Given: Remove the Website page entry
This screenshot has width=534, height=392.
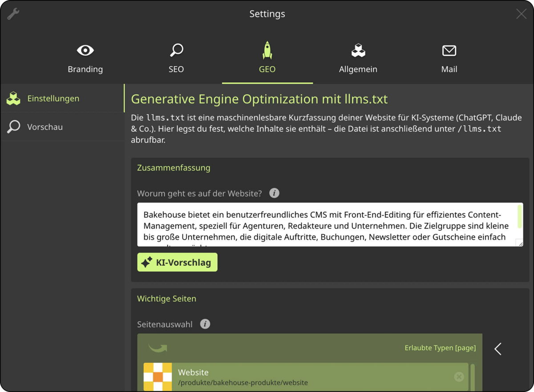Looking at the screenshot, I should 459,377.
